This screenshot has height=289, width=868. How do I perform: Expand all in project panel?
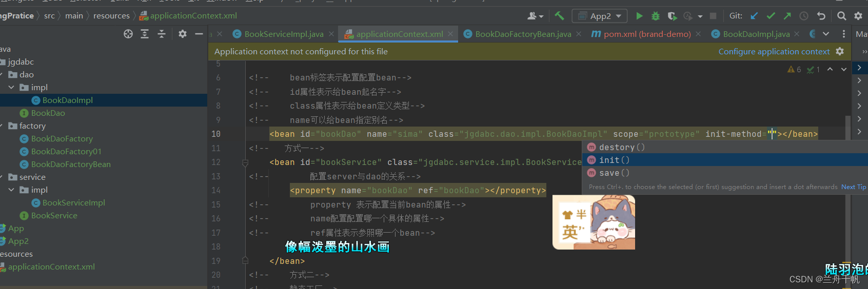tap(145, 34)
